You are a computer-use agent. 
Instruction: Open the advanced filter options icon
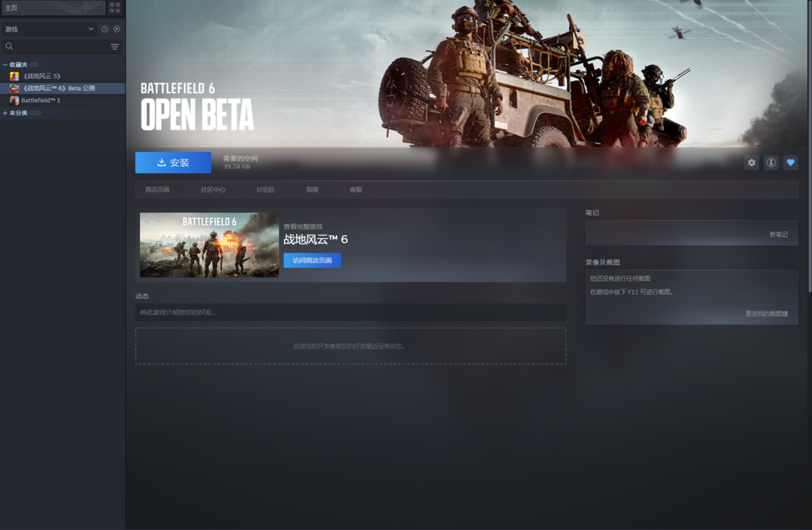pyautogui.click(x=115, y=47)
